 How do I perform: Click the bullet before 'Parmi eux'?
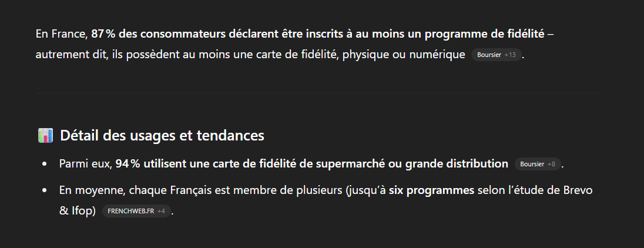(x=45, y=165)
